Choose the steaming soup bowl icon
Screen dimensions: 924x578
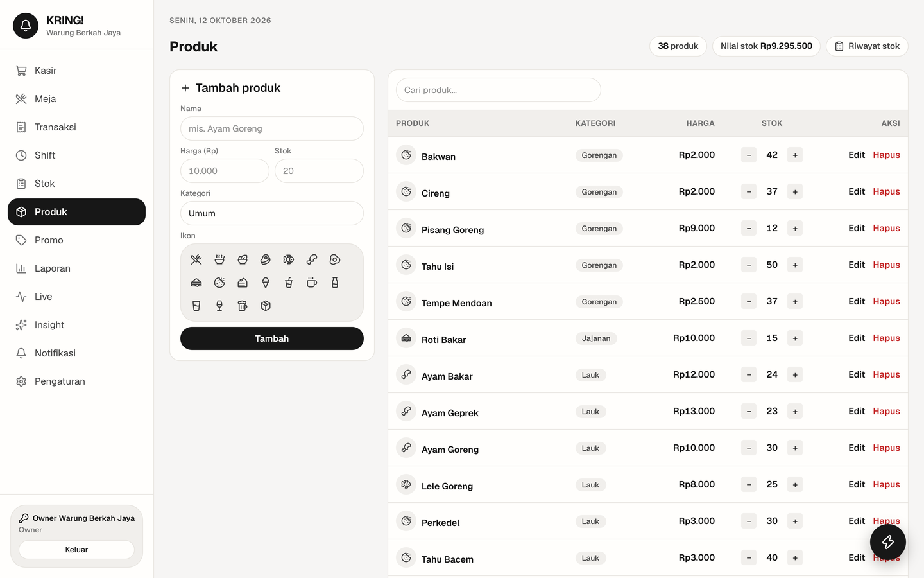[219, 259]
